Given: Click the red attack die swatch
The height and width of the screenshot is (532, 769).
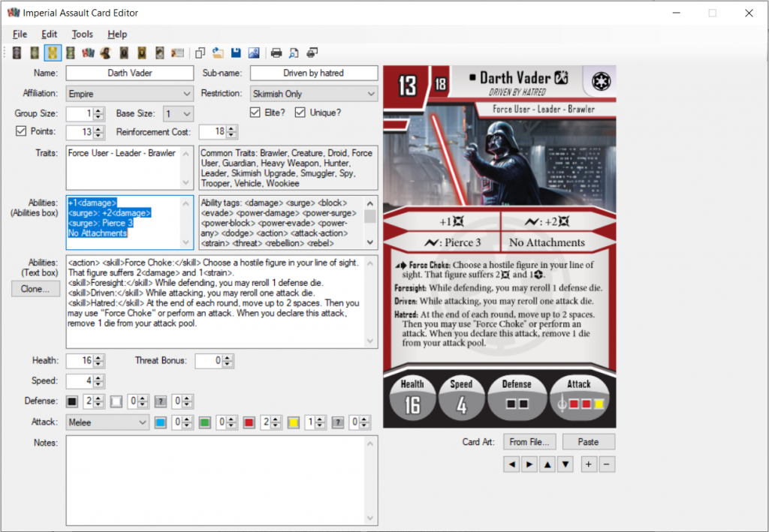Looking at the screenshot, I should [249, 422].
